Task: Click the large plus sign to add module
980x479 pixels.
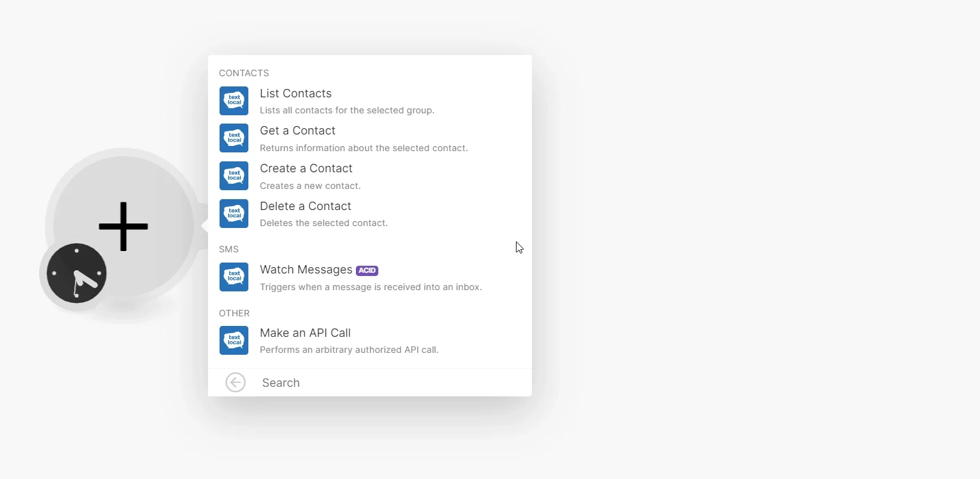Action: 124,227
